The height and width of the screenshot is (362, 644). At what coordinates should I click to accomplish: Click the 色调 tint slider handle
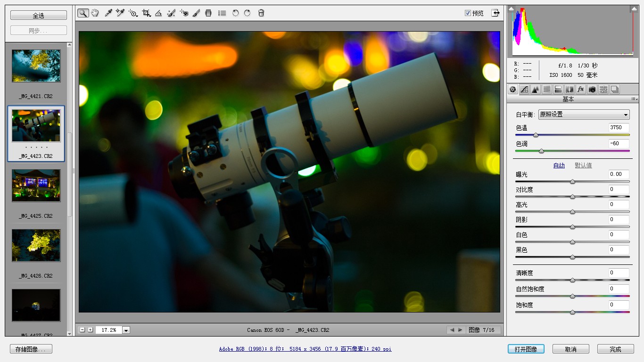coord(541,151)
